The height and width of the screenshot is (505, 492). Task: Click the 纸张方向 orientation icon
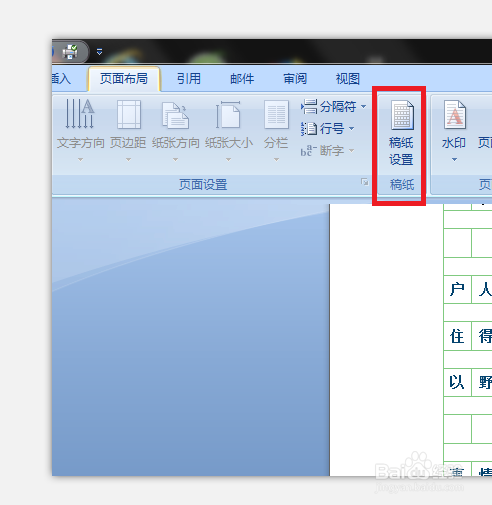(175, 115)
